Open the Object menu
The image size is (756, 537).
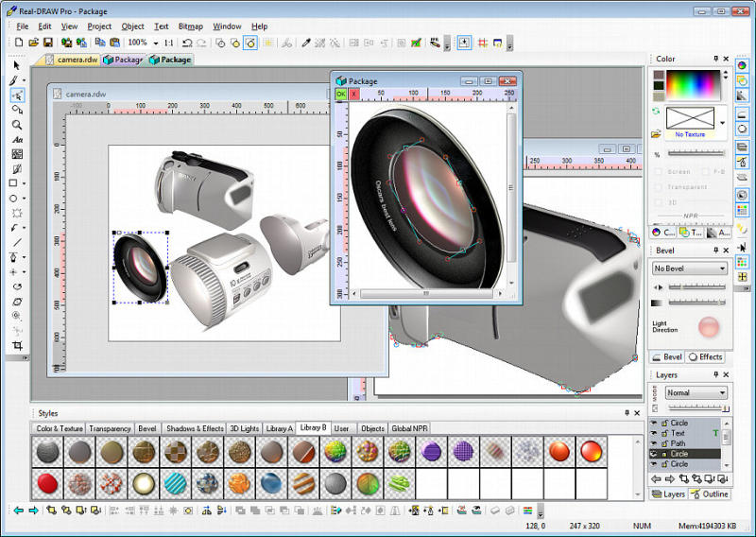click(132, 26)
